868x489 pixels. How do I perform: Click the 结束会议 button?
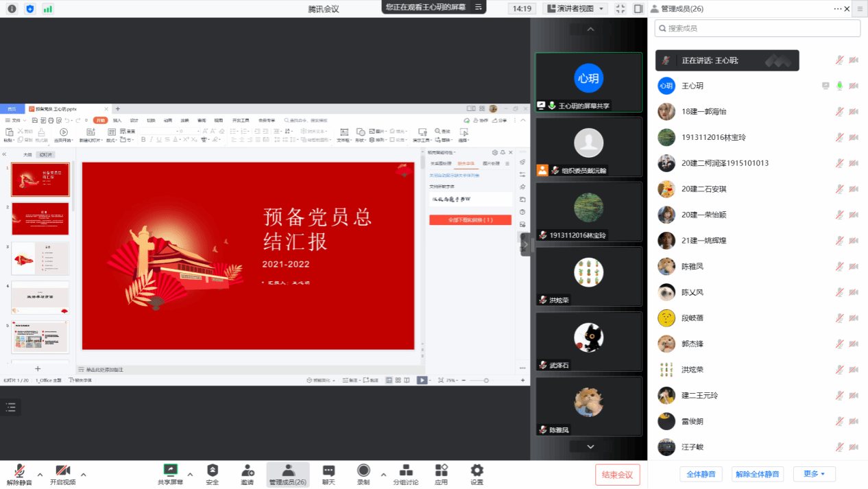[617, 475]
